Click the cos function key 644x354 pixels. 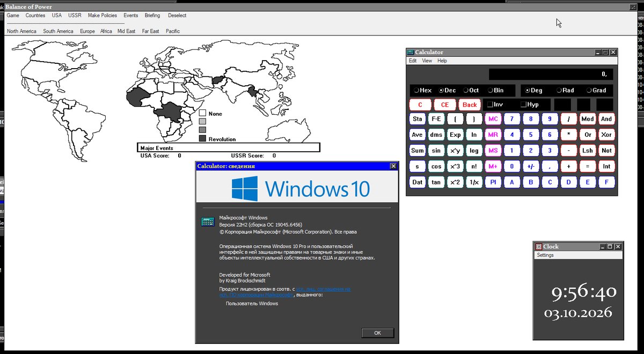(436, 166)
